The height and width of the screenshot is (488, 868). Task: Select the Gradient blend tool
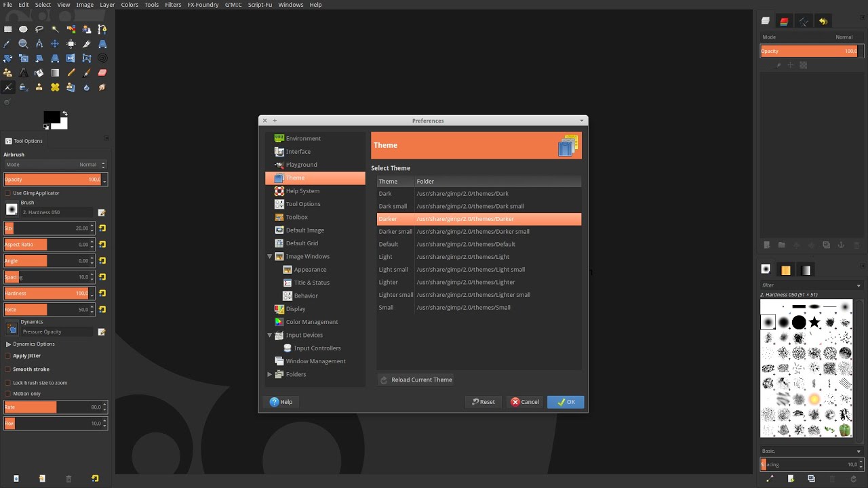(55, 73)
